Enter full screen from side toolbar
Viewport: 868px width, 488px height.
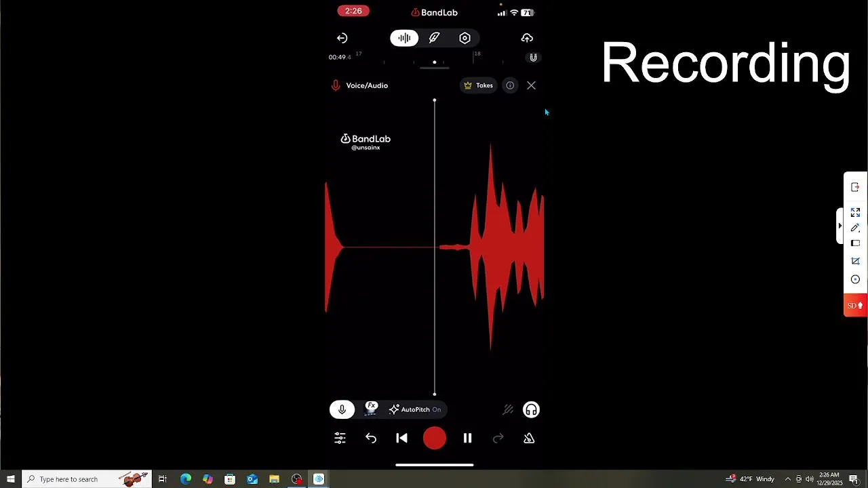855,212
